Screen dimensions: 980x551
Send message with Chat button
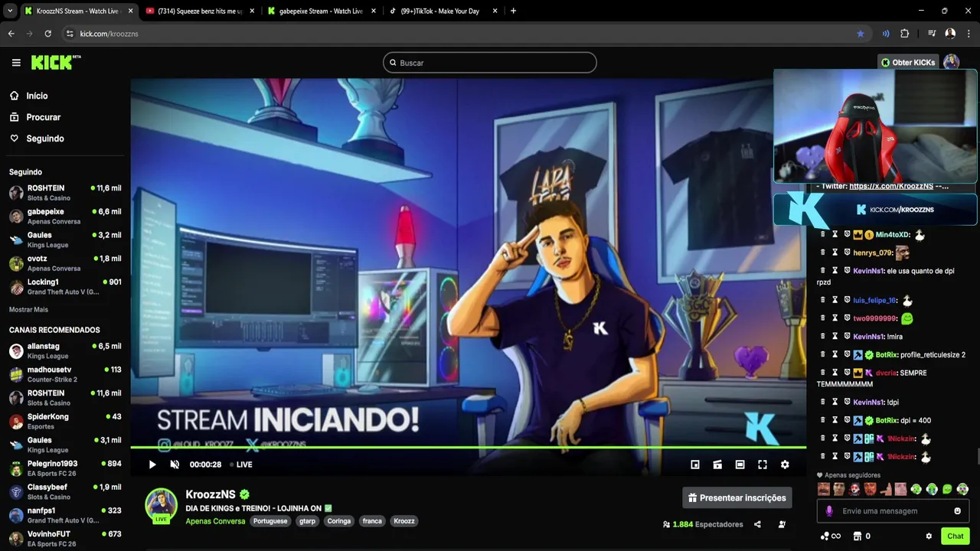[955, 536]
